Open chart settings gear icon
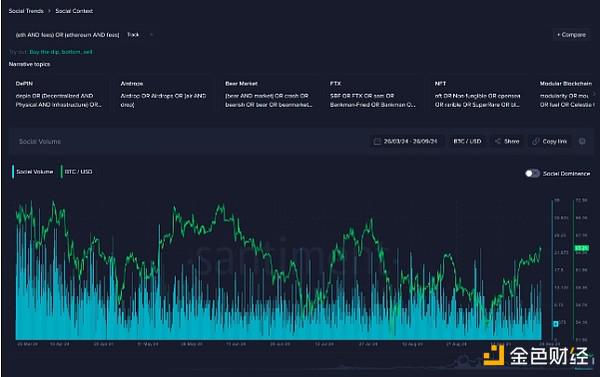 (582, 142)
